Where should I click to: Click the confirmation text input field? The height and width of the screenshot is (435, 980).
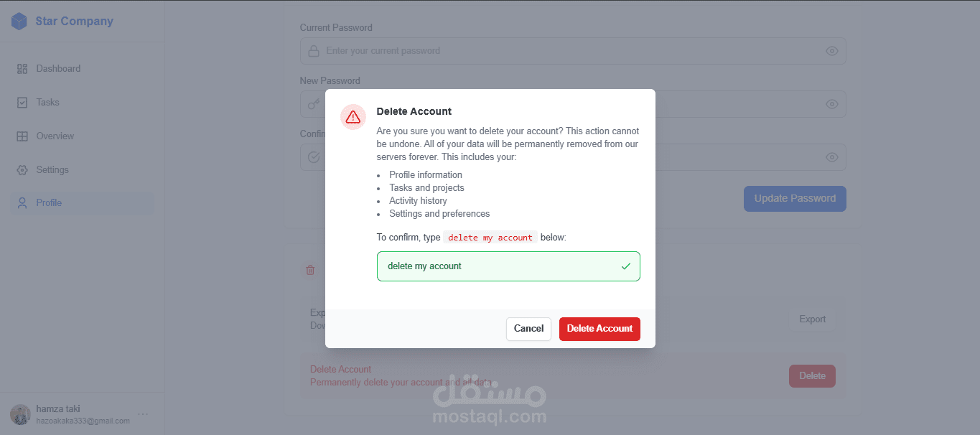pos(495,266)
